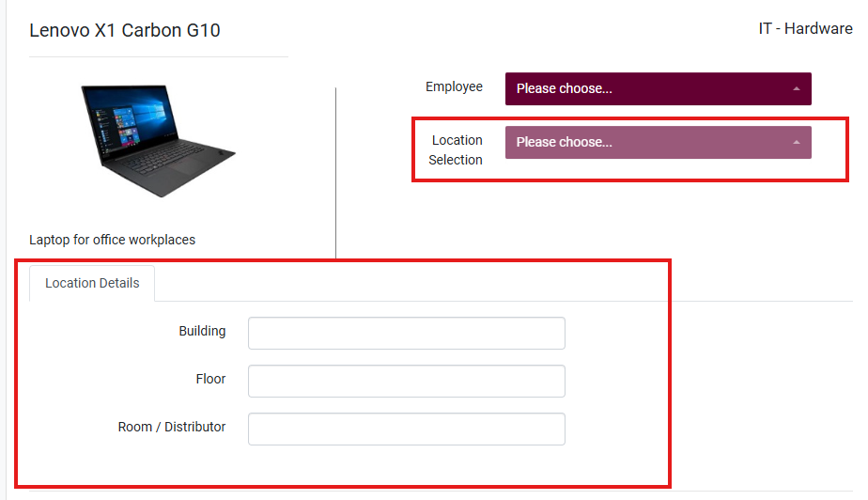This screenshot has height=500, width=868.
Task: Click the IT - Hardware category text
Action: (805, 28)
